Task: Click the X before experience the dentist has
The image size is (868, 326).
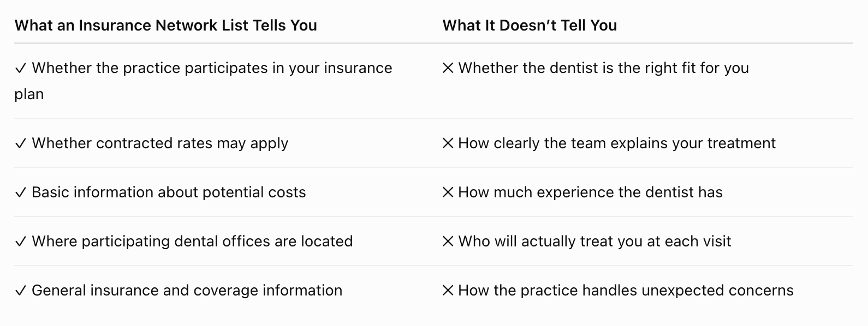Action: pos(448,193)
